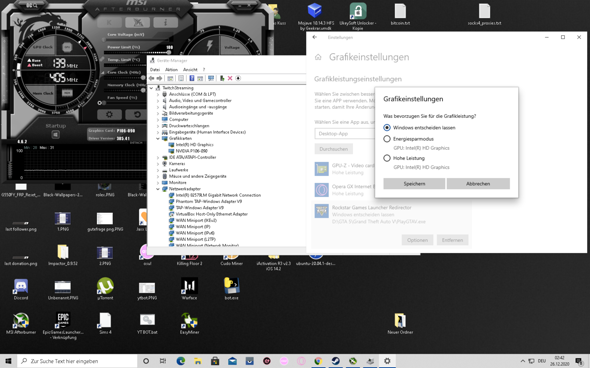The image size is (590, 368).
Task: Click the Durchsuchen button
Action: click(333, 149)
